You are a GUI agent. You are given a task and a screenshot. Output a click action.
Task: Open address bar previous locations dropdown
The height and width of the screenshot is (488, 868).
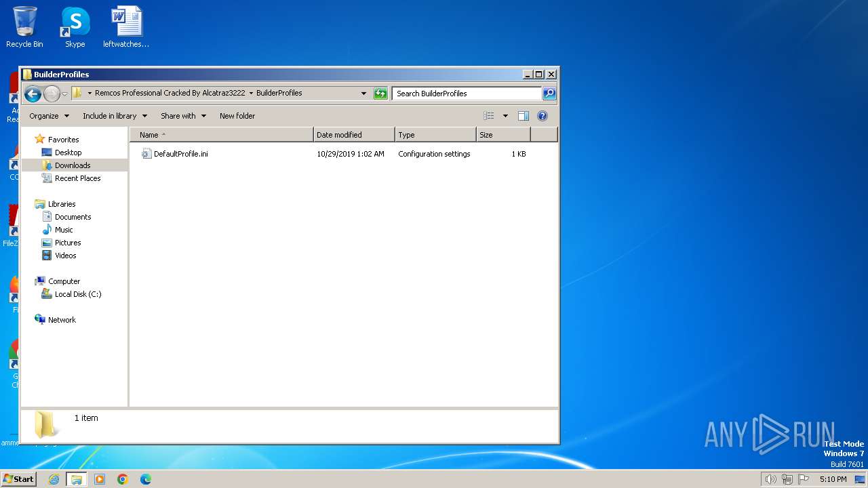click(363, 94)
